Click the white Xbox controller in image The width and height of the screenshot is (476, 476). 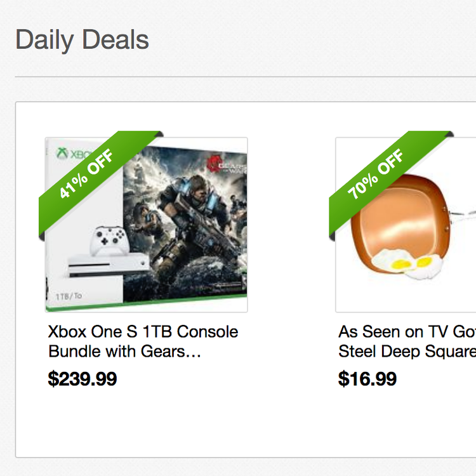click(x=109, y=241)
